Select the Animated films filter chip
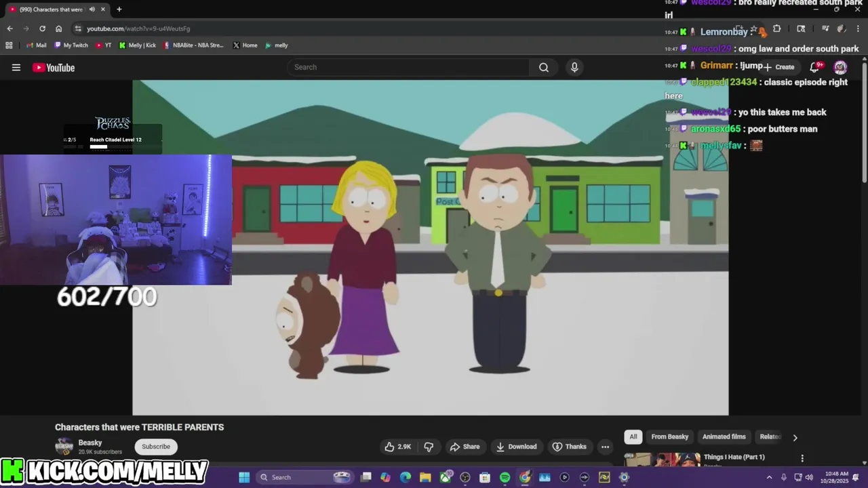The height and width of the screenshot is (488, 868). pos(724,437)
